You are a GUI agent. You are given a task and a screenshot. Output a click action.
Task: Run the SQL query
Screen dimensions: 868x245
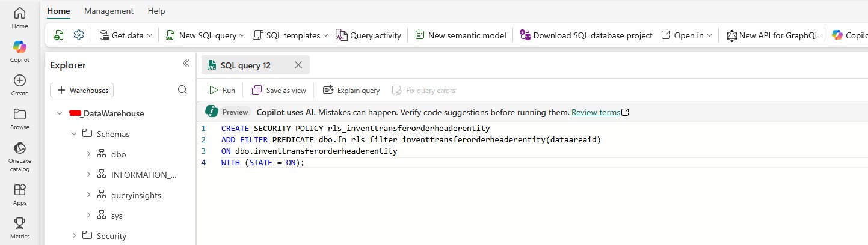click(222, 91)
